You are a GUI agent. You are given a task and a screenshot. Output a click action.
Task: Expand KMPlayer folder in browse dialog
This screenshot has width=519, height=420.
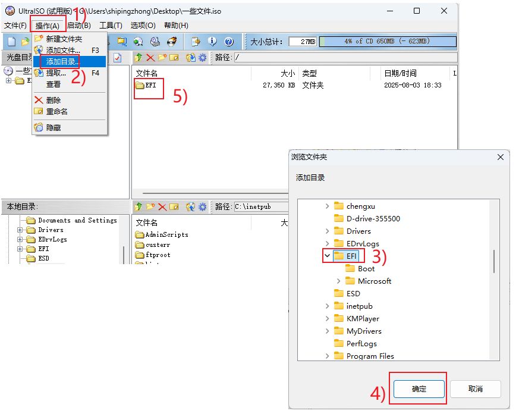327,318
